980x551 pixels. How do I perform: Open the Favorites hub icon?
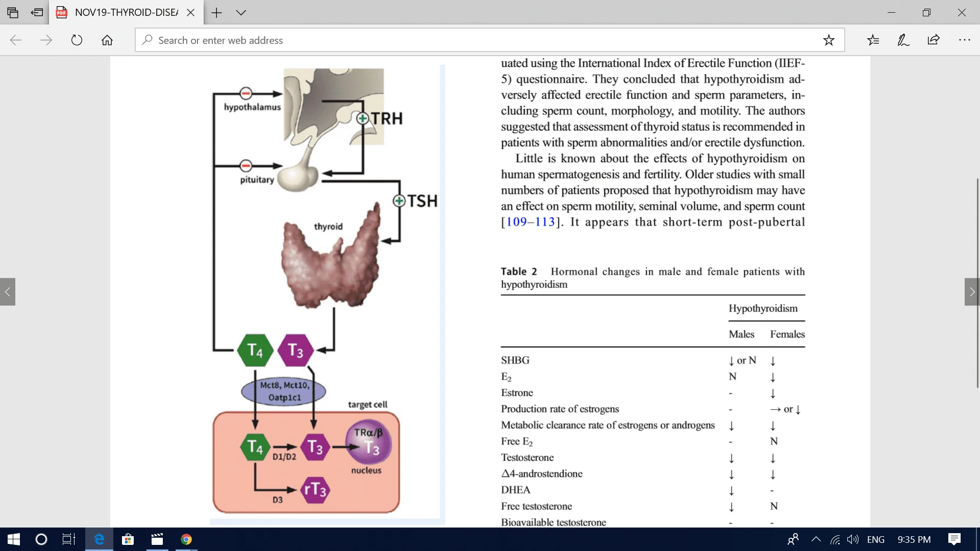click(x=873, y=40)
